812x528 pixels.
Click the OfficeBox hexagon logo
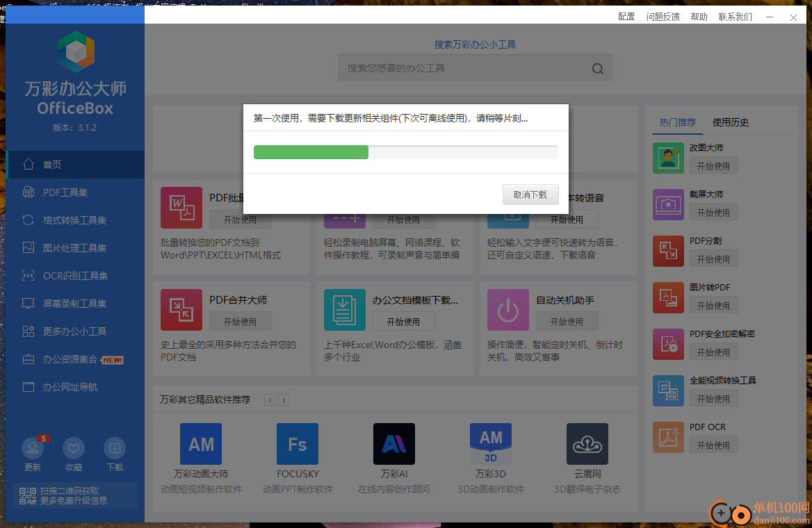(x=76, y=51)
